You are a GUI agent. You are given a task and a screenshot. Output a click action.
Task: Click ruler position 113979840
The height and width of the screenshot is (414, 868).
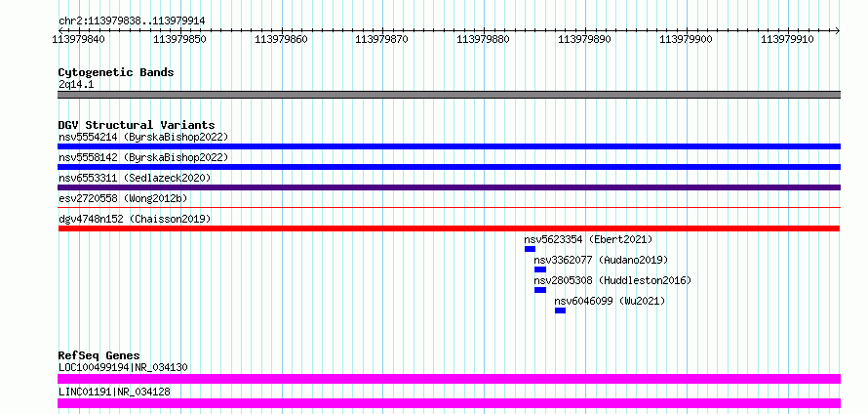tap(79, 39)
